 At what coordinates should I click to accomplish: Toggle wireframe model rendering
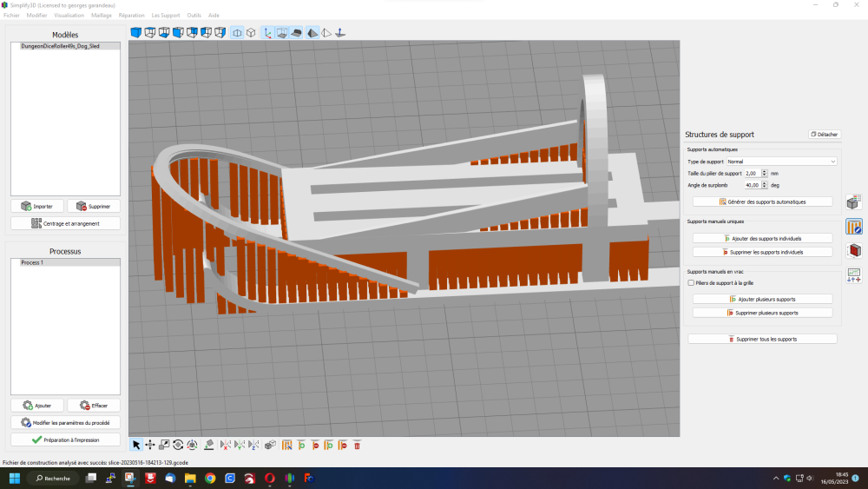[x=326, y=33]
